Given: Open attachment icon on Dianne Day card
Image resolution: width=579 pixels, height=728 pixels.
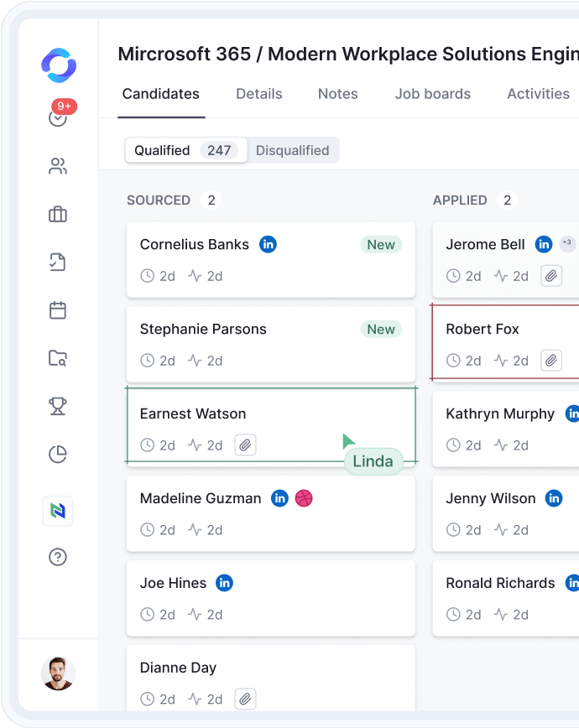Looking at the screenshot, I should (245, 699).
